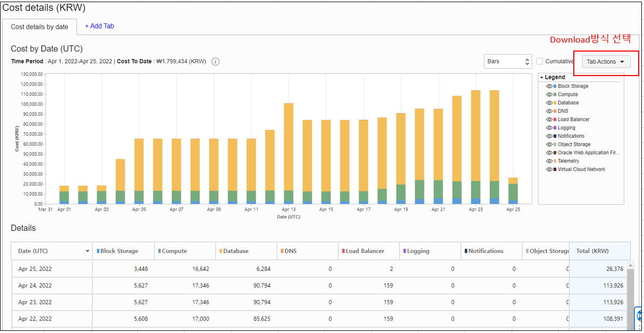The image size is (644, 333).
Task: Click Database value 6,284
Action: (263, 269)
